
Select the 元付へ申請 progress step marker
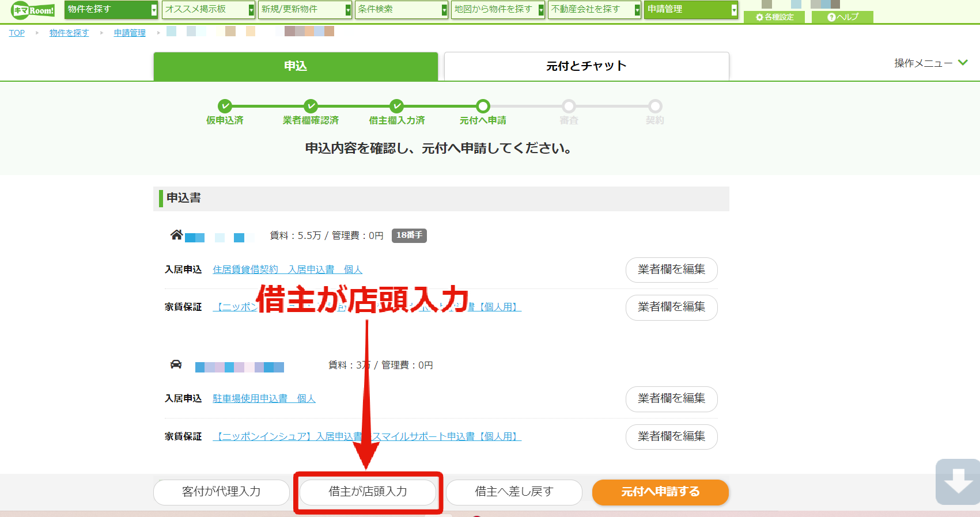[483, 106]
